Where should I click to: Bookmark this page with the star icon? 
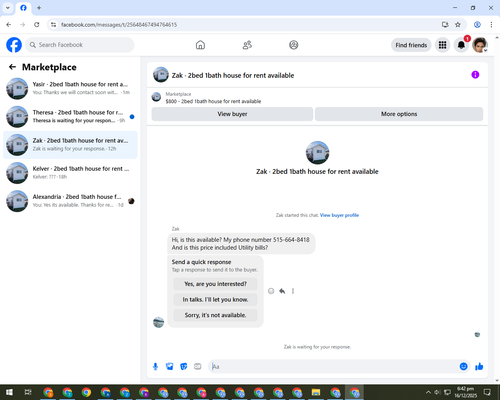click(x=458, y=25)
